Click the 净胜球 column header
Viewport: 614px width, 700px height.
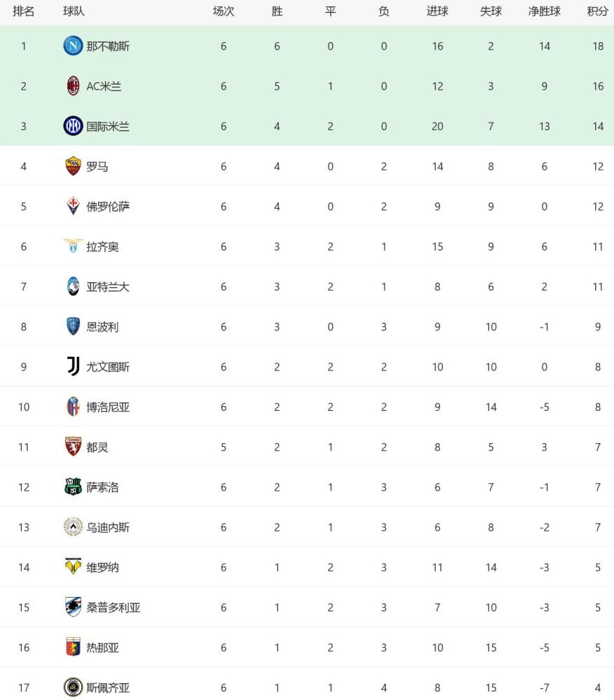click(544, 11)
